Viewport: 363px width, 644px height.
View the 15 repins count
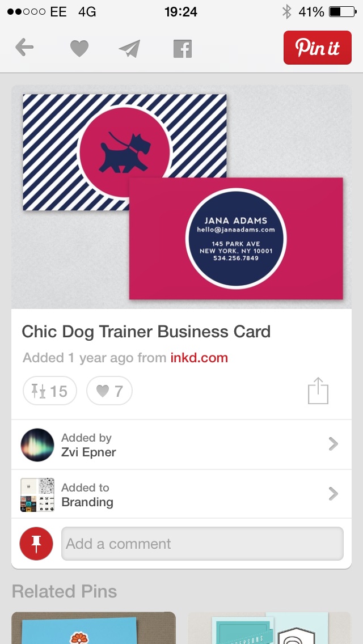point(50,391)
